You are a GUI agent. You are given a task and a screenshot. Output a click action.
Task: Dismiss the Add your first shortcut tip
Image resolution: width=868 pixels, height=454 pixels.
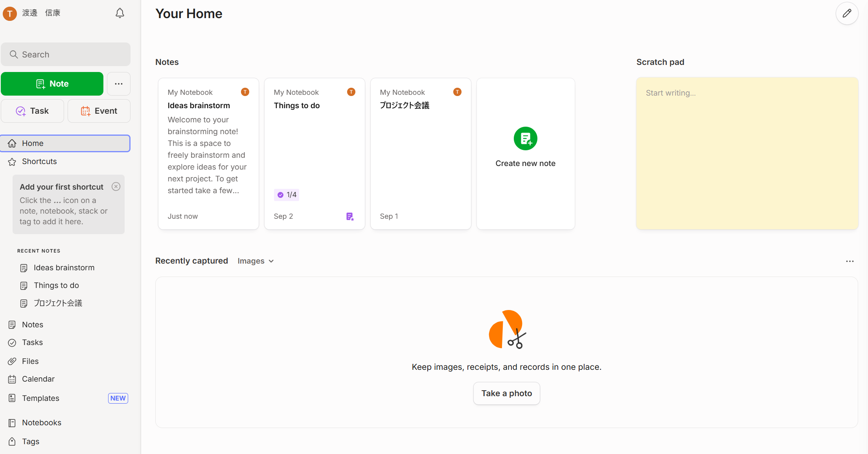tap(116, 186)
